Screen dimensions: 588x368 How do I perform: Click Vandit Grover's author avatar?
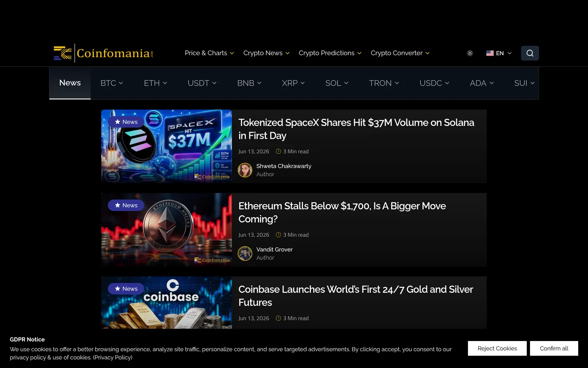[245, 254]
